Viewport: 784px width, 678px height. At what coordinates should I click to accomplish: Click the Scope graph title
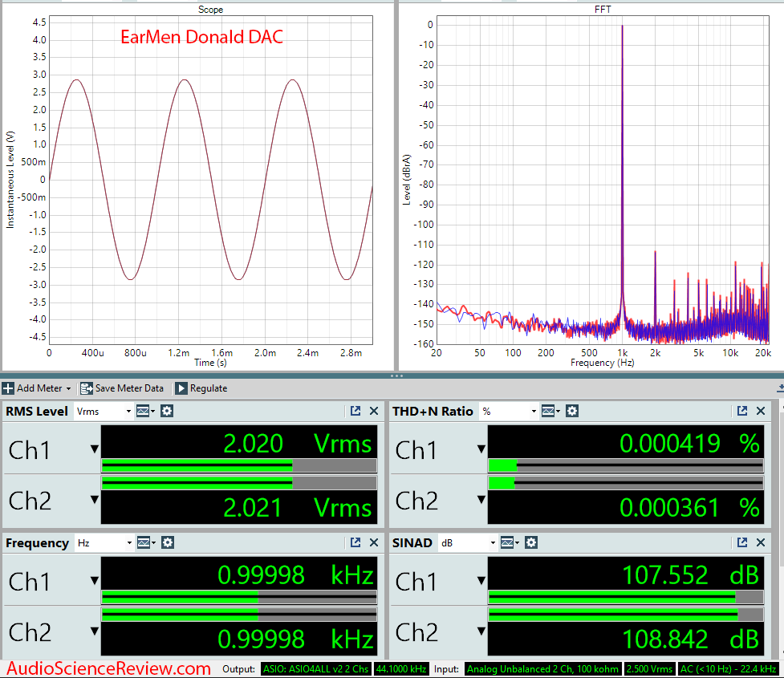(x=210, y=10)
